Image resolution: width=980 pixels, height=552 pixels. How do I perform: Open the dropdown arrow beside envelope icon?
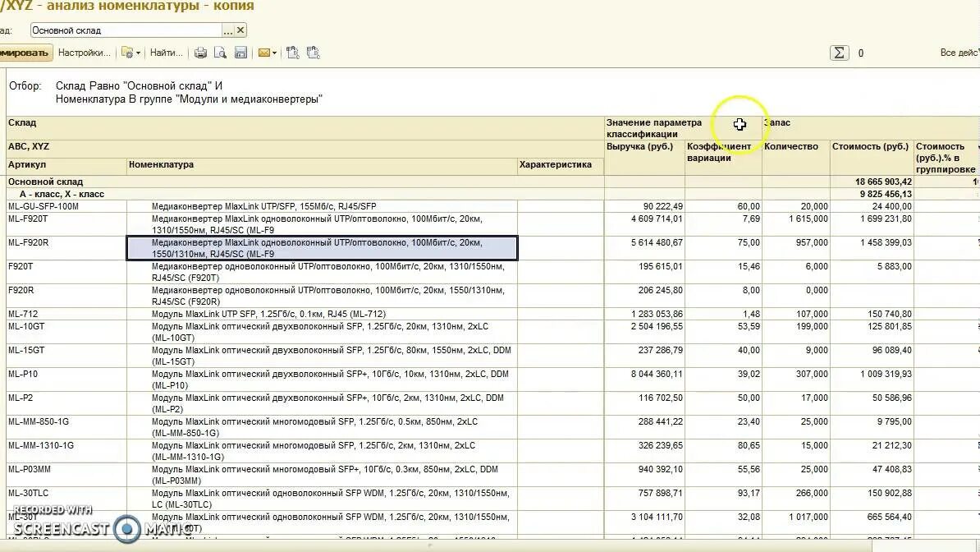click(x=274, y=53)
